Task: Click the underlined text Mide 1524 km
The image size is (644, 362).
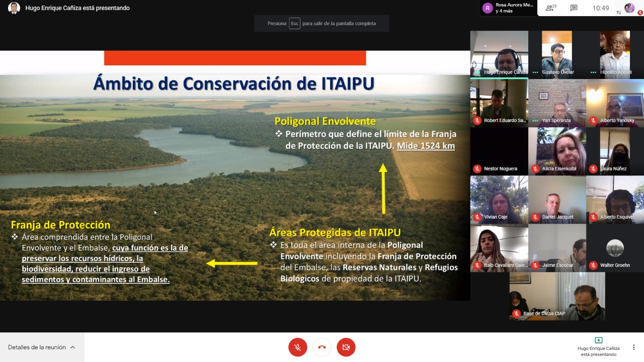Action: coord(426,146)
